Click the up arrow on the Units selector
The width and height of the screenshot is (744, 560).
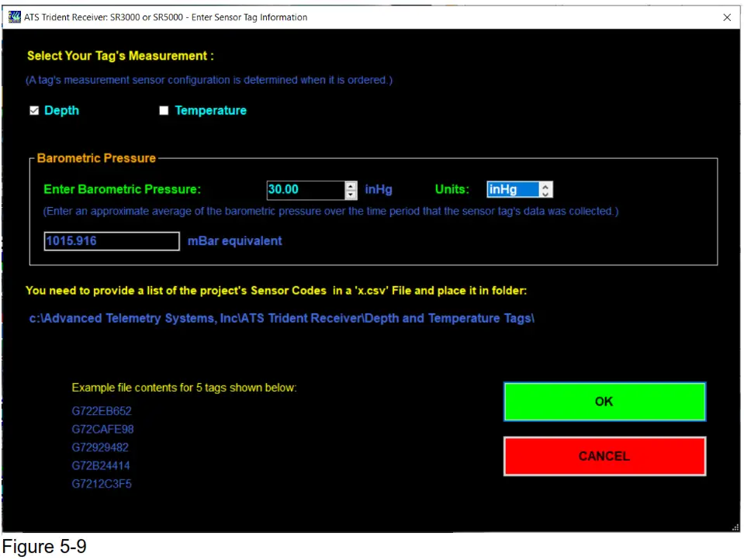545,185
